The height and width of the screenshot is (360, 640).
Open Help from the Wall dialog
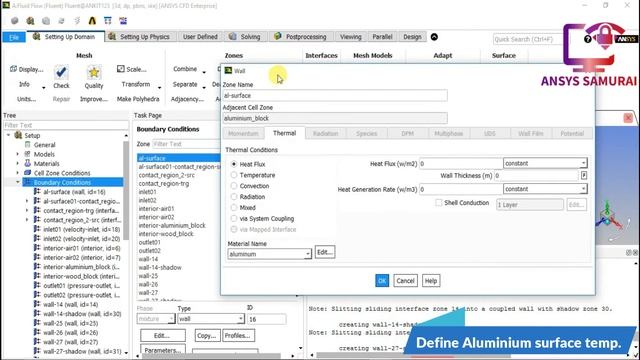[x=431, y=281]
